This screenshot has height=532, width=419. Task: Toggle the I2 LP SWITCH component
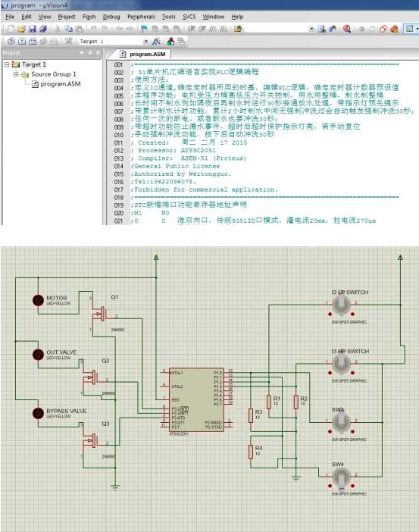(341, 305)
